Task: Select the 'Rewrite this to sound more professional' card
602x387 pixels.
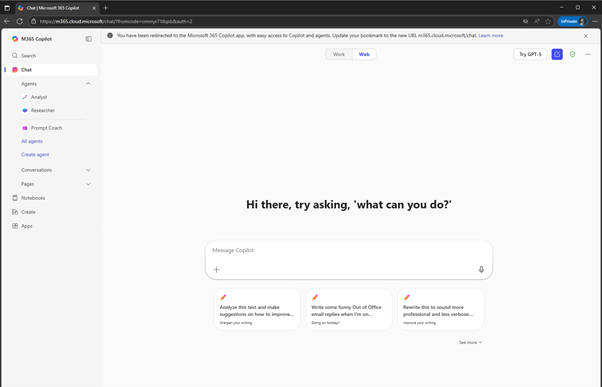Action: [x=441, y=309]
